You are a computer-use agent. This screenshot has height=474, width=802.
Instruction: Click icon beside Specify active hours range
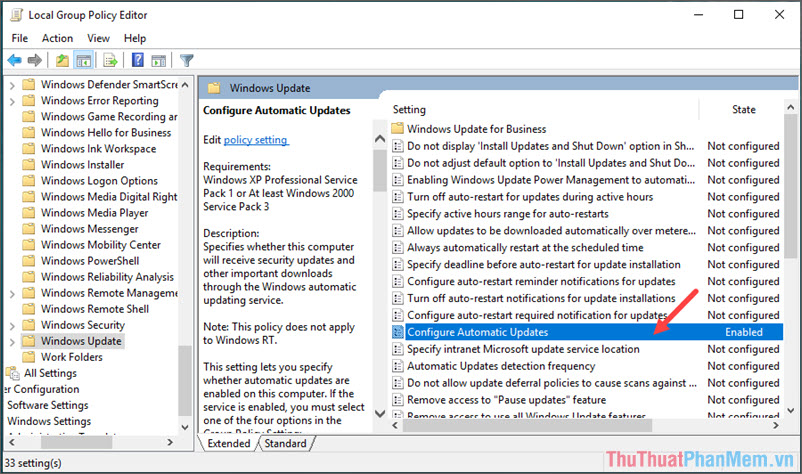click(x=397, y=214)
